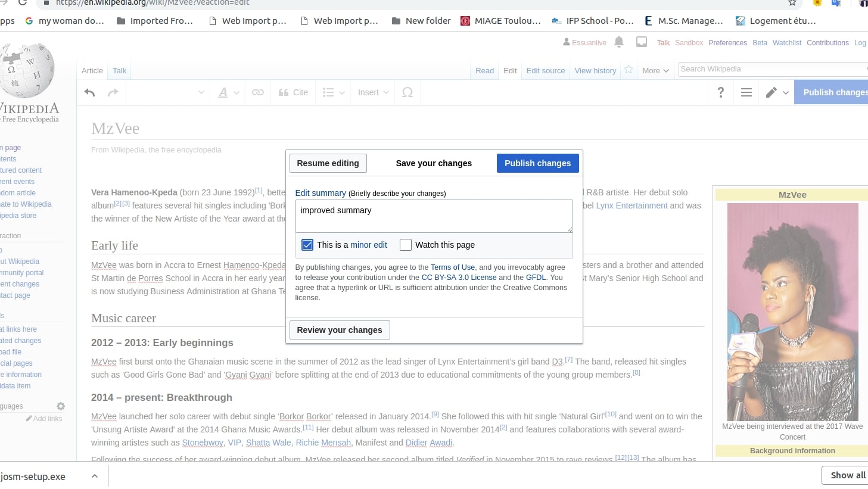Open notifications bell alerts
The width and height of the screenshot is (868, 489).
(x=619, y=42)
